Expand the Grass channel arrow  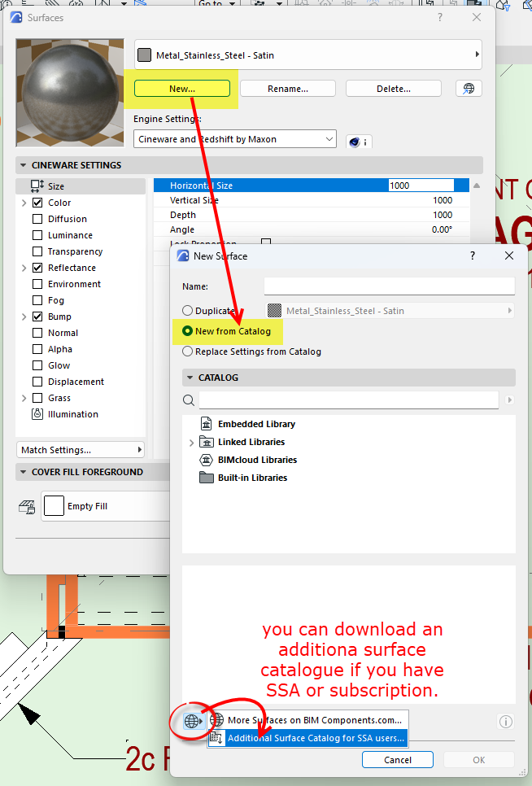point(24,398)
